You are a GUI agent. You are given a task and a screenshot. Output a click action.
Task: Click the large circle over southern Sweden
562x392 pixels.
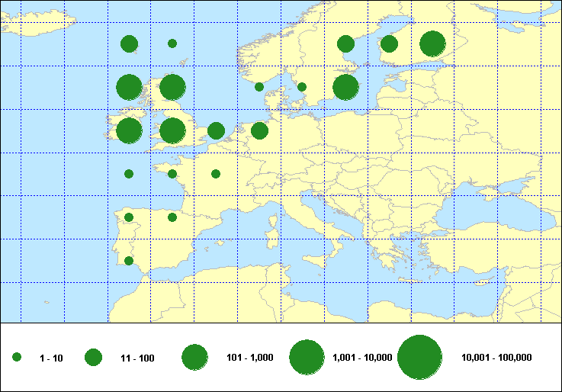[x=345, y=88]
